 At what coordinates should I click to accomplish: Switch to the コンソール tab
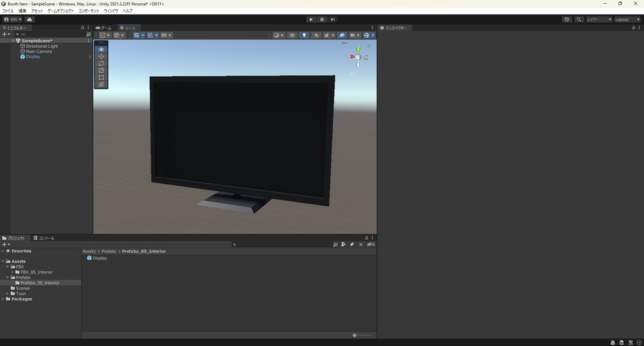(x=44, y=238)
